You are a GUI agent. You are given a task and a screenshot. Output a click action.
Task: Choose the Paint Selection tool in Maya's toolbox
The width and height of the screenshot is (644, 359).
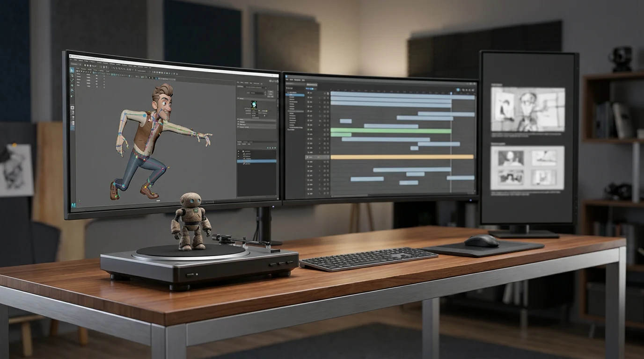pyautogui.click(x=72, y=80)
